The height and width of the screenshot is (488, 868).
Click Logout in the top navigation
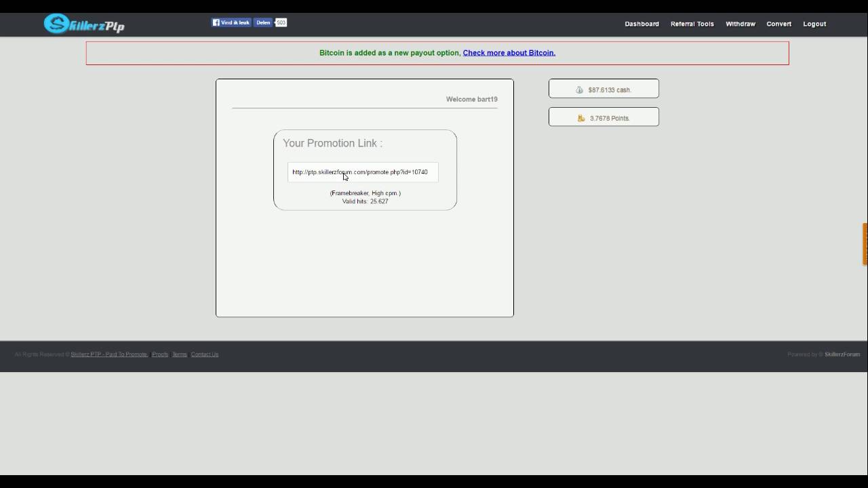tap(814, 24)
